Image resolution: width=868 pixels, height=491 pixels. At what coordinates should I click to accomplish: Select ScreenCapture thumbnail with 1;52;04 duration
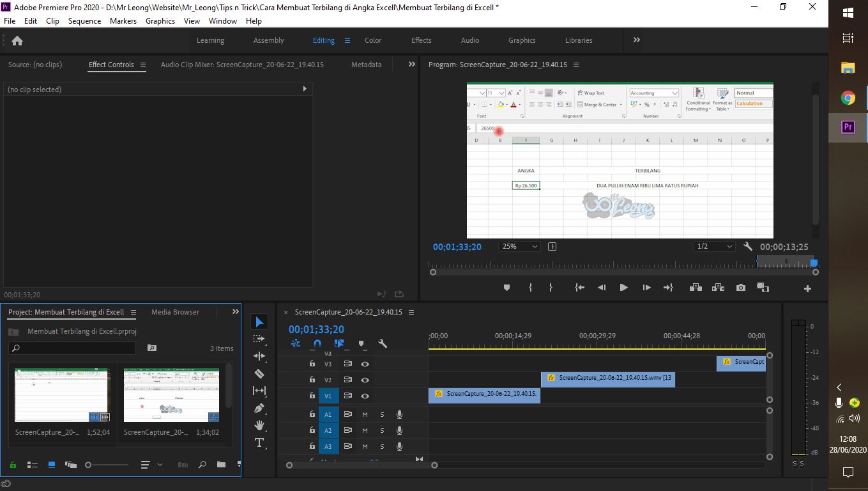(x=62, y=394)
